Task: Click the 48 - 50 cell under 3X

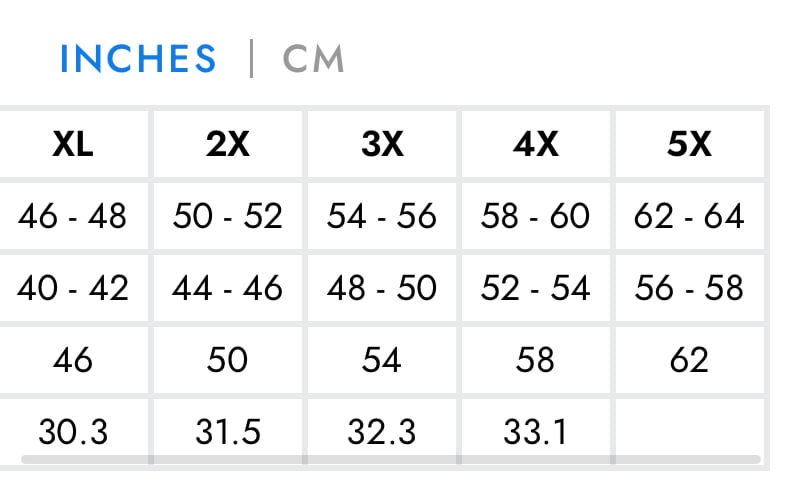Action: coord(381,288)
